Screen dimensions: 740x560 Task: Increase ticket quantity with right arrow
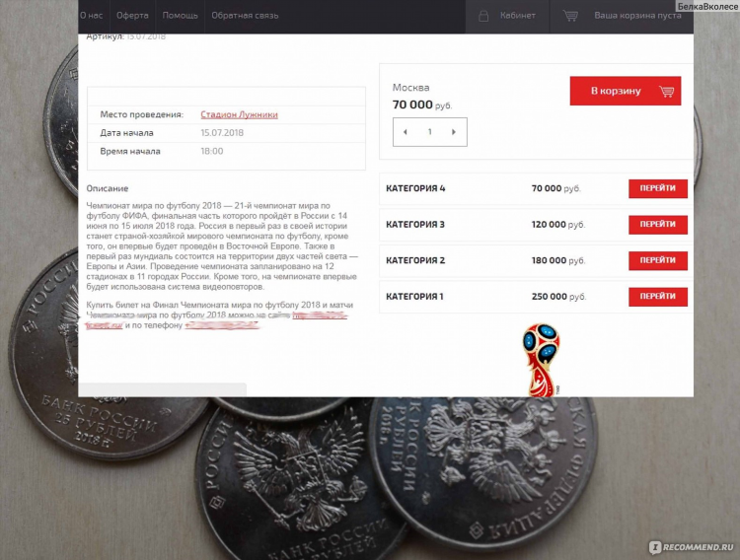click(454, 132)
